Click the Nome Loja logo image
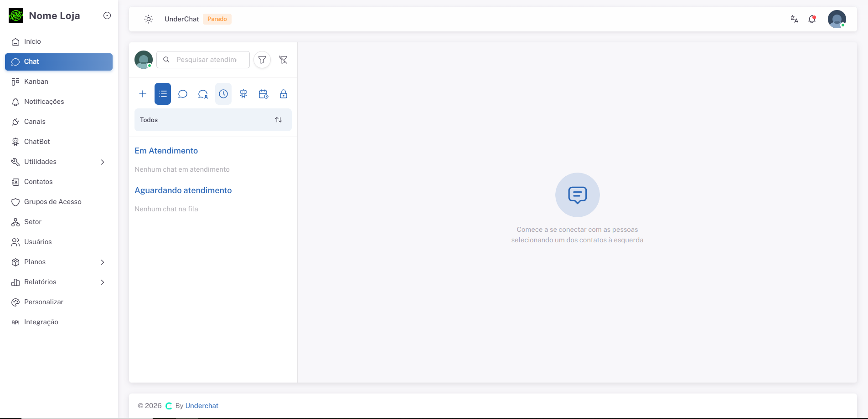868x419 pixels. point(16,15)
